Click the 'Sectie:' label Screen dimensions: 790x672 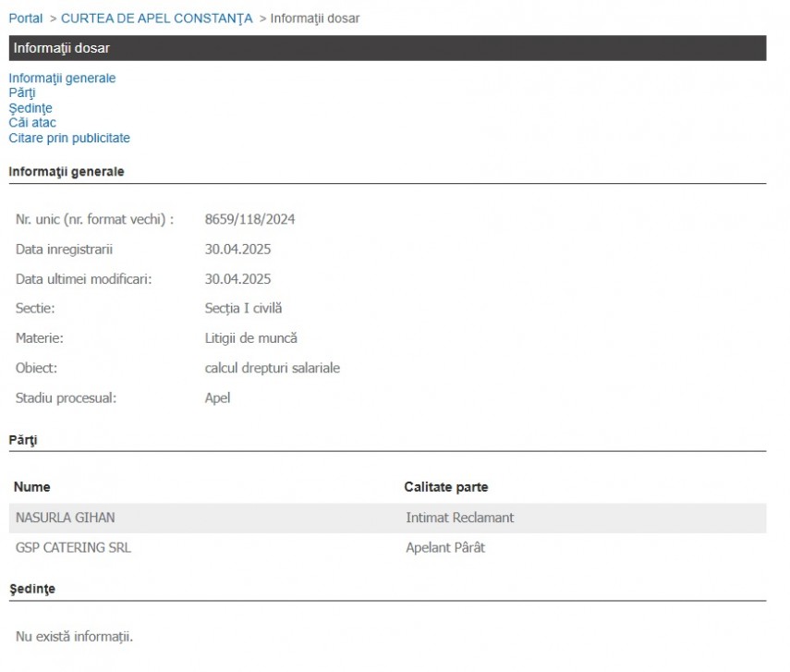(x=35, y=308)
